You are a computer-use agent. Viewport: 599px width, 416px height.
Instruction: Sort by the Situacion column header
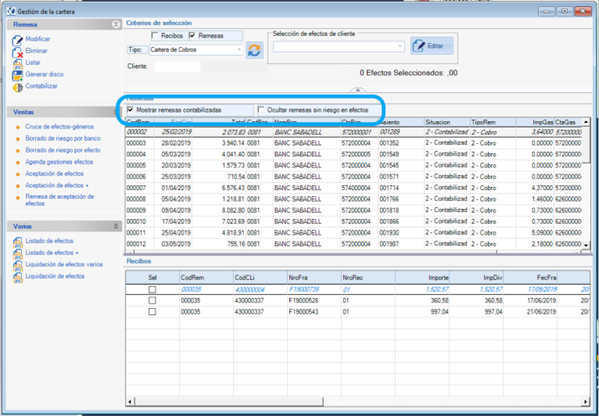[x=447, y=122]
